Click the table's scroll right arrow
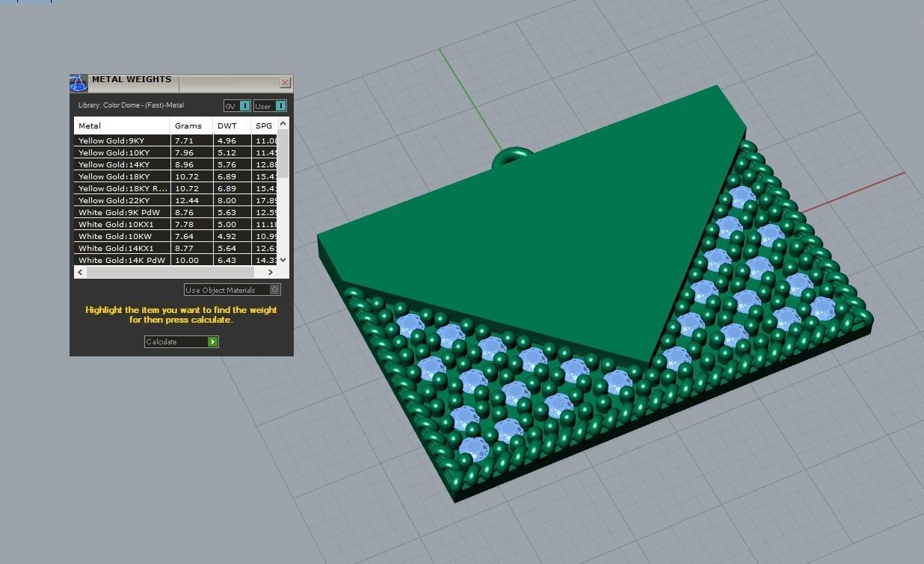Viewport: 924px width, 564px height. click(271, 272)
